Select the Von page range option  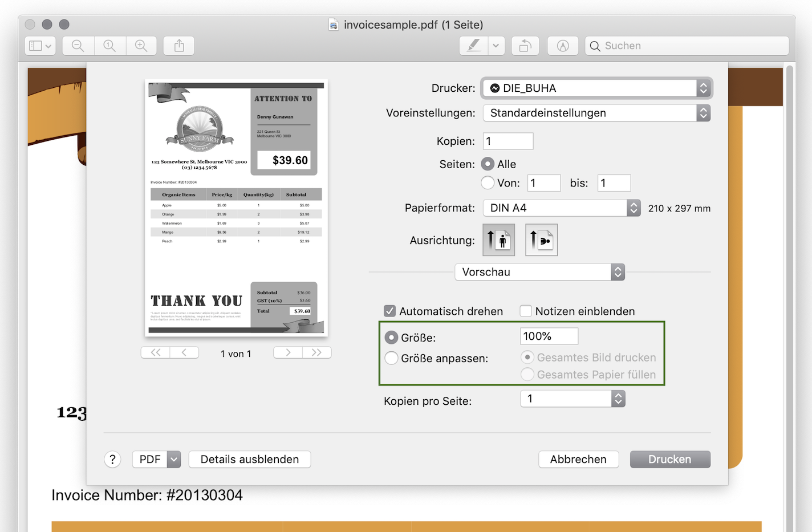(488, 183)
